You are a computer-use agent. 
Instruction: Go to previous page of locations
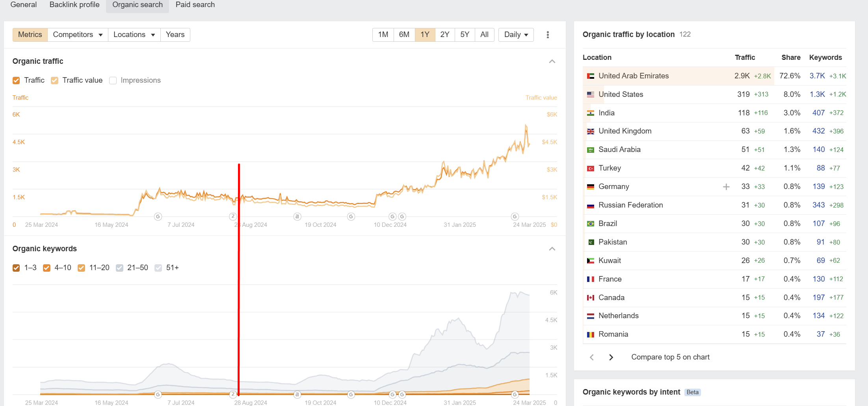tap(592, 357)
